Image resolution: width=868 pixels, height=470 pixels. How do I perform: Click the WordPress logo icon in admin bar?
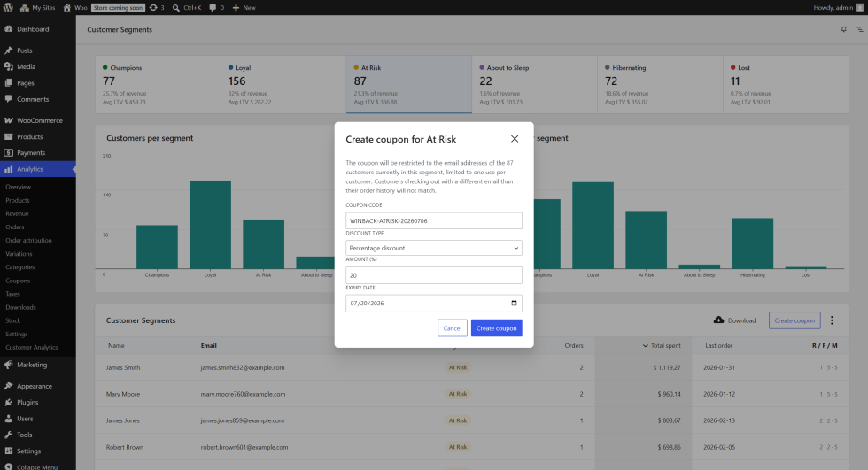tap(8, 7)
